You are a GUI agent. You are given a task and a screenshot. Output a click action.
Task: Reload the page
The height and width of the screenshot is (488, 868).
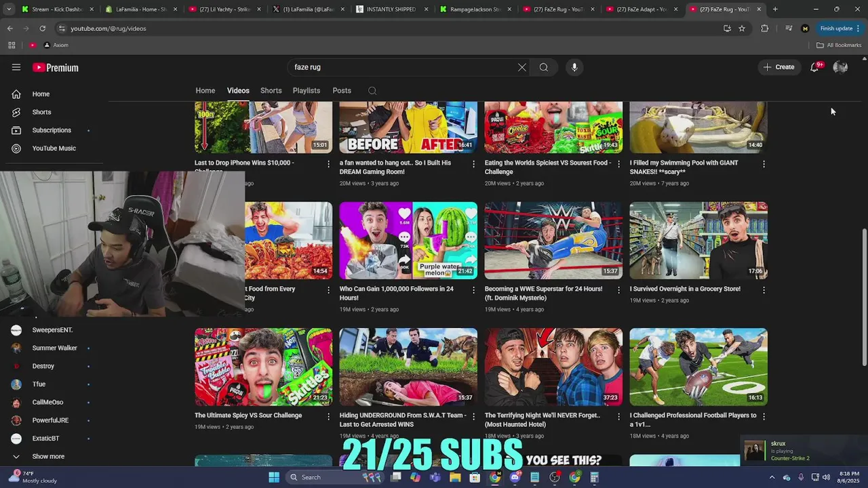pyautogui.click(x=42, y=28)
